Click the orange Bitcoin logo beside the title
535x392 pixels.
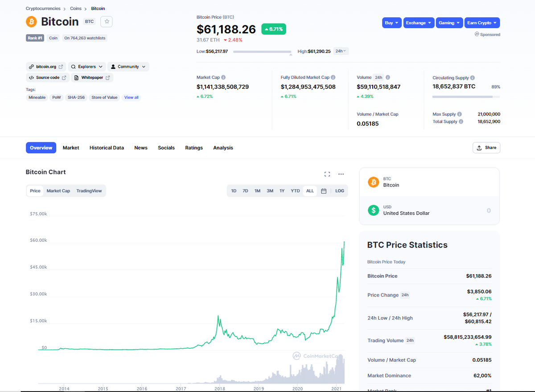[x=31, y=21]
